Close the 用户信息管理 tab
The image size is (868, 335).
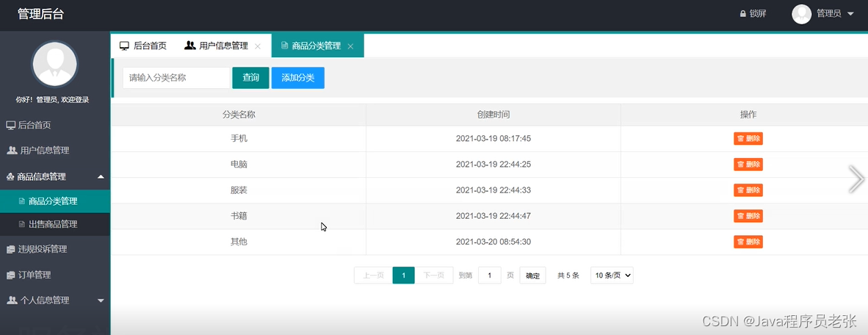coord(258,46)
